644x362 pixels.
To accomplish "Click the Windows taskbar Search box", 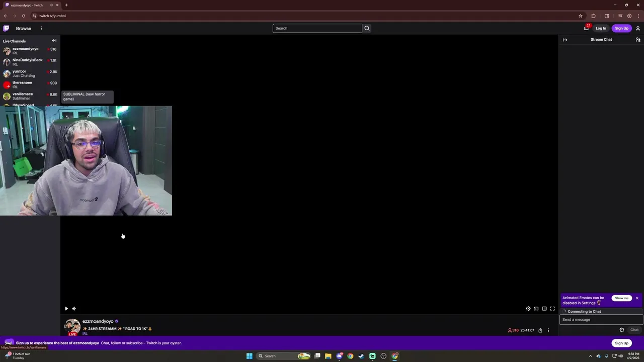I will pyautogui.click(x=283, y=356).
